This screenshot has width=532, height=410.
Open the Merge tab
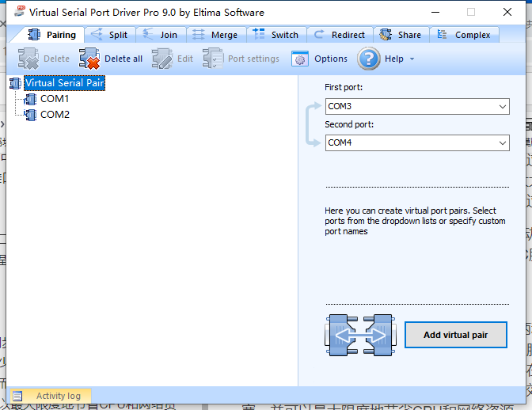pyautogui.click(x=216, y=35)
